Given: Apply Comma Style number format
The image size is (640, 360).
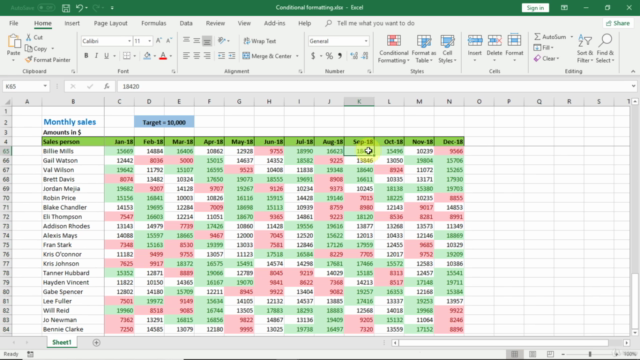Looking at the screenshot, I should [x=340, y=56].
